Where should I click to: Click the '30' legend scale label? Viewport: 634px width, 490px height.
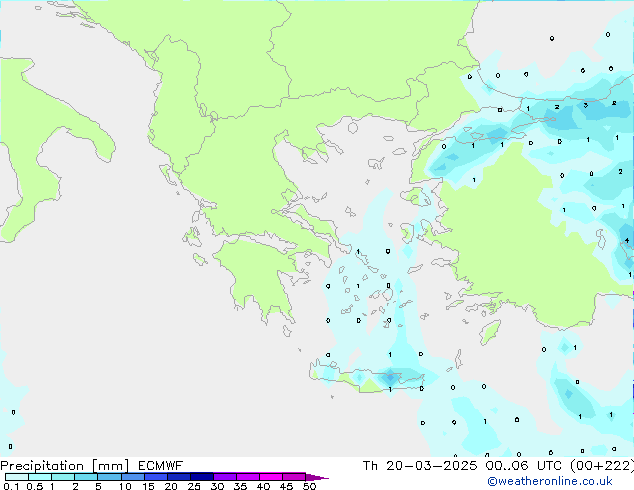coord(218,486)
